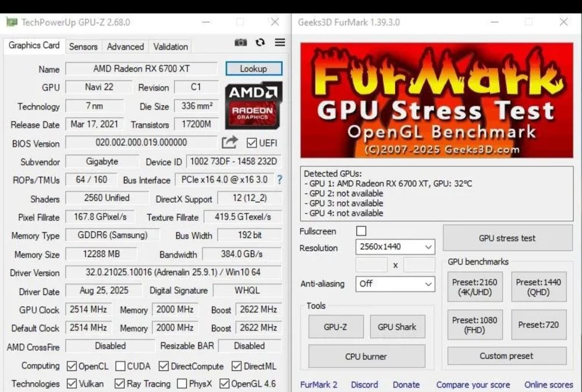Viewport: 582px width, 392px height.
Task: Click the custom resolution width field
Action: pyautogui.click(x=371, y=265)
